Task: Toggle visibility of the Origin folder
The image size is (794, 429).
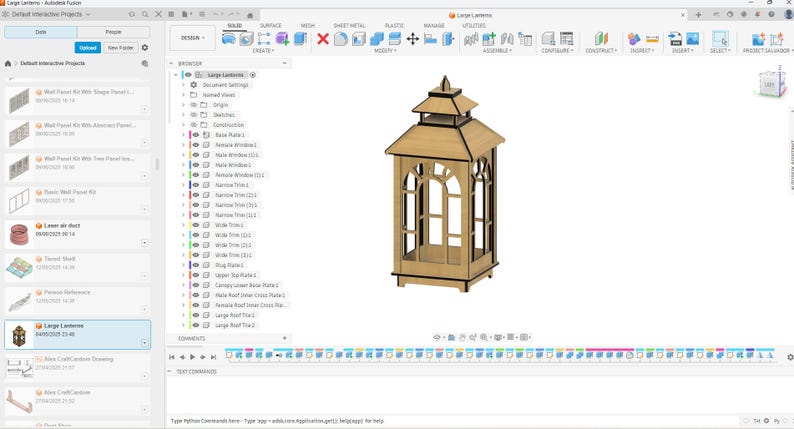Action: tap(193, 105)
